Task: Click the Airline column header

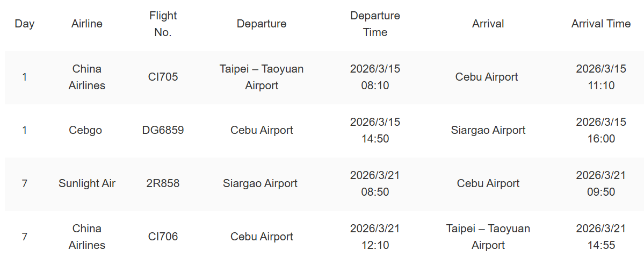Action: coord(87,24)
